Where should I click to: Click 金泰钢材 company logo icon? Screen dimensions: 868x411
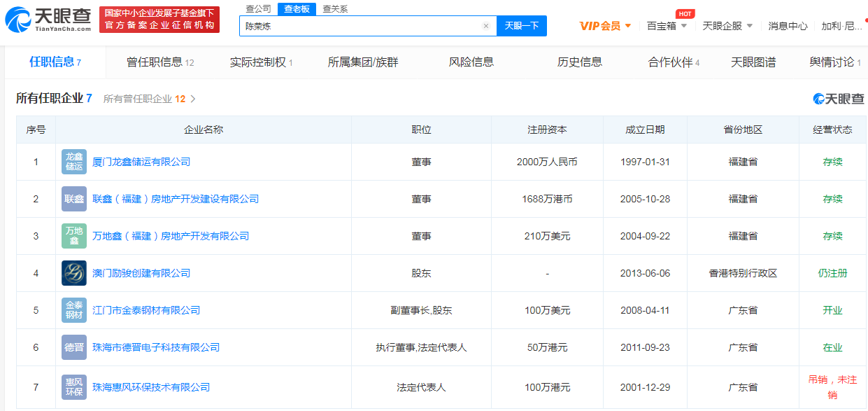74,310
